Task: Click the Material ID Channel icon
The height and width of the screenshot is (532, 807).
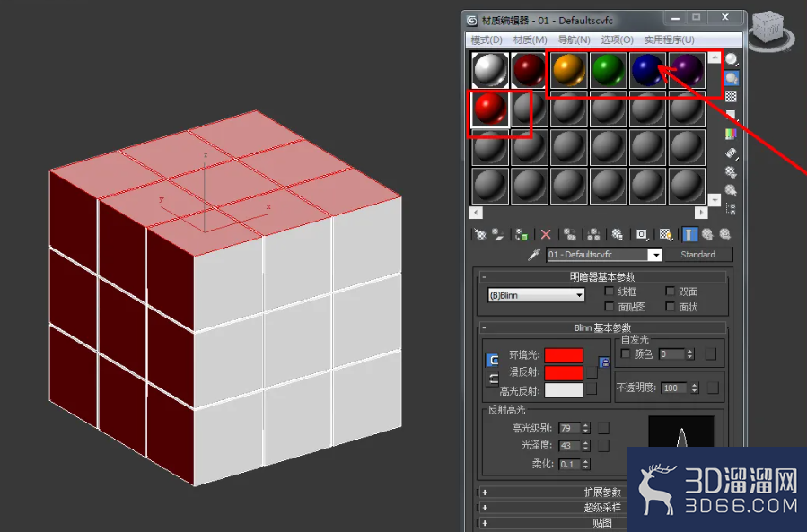Action: point(641,235)
